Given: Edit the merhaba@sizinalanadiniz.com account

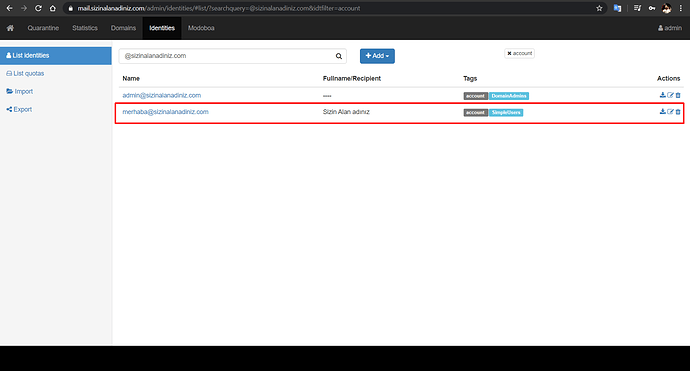Looking at the screenshot, I should [670, 112].
